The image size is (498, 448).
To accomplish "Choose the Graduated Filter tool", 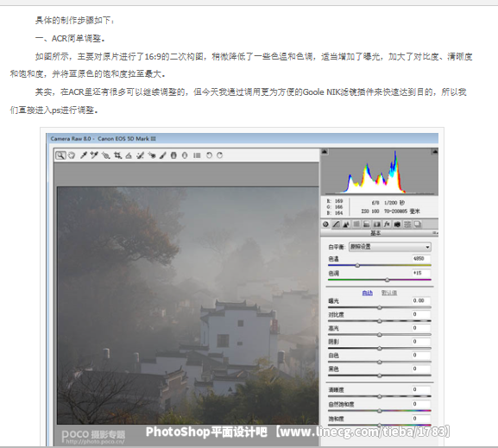I will pyautogui.click(x=173, y=155).
